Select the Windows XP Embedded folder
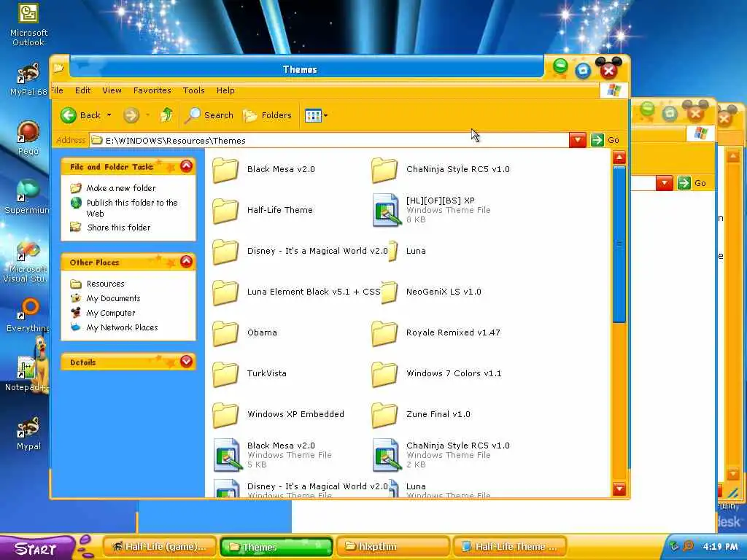 tap(278, 414)
